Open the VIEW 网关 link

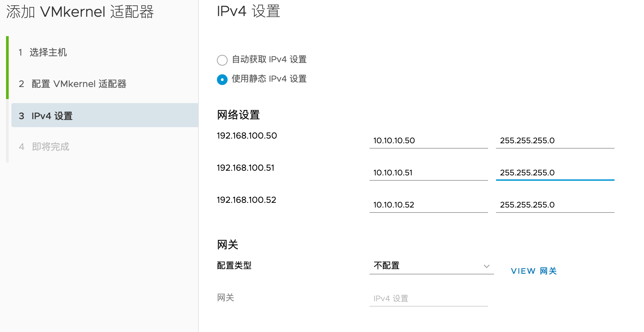pyautogui.click(x=534, y=271)
